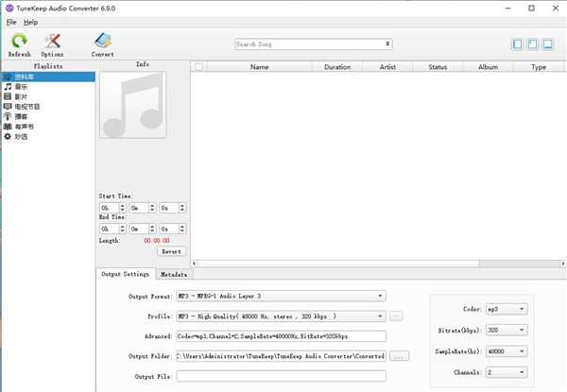Image resolution: width=567 pixels, height=392 pixels.
Task: Click the small button beside Profile dropdown
Action: [x=396, y=316]
